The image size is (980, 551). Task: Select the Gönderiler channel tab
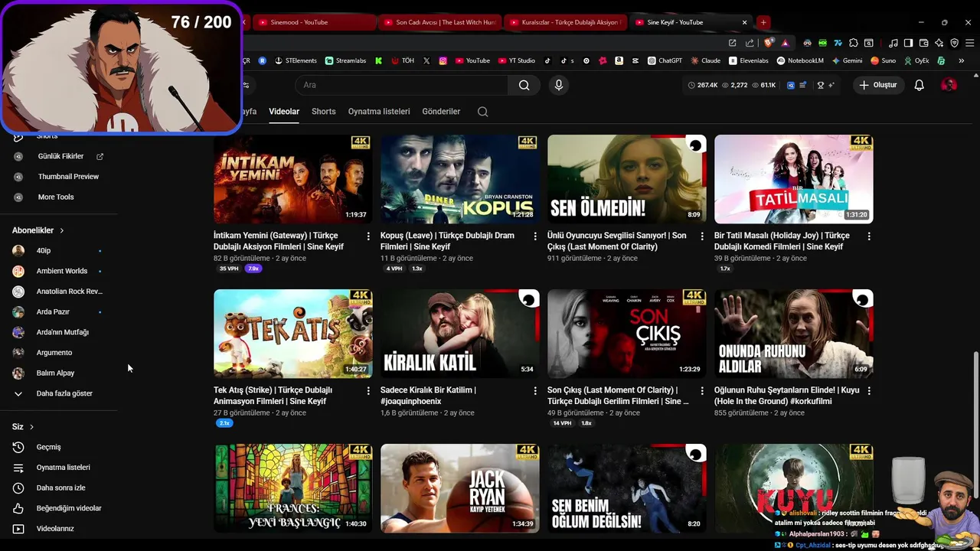point(441,112)
